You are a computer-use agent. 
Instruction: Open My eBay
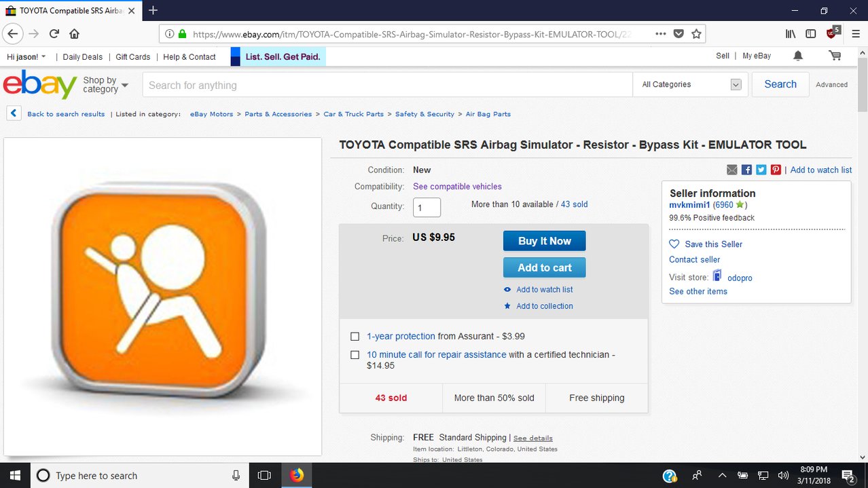(757, 56)
